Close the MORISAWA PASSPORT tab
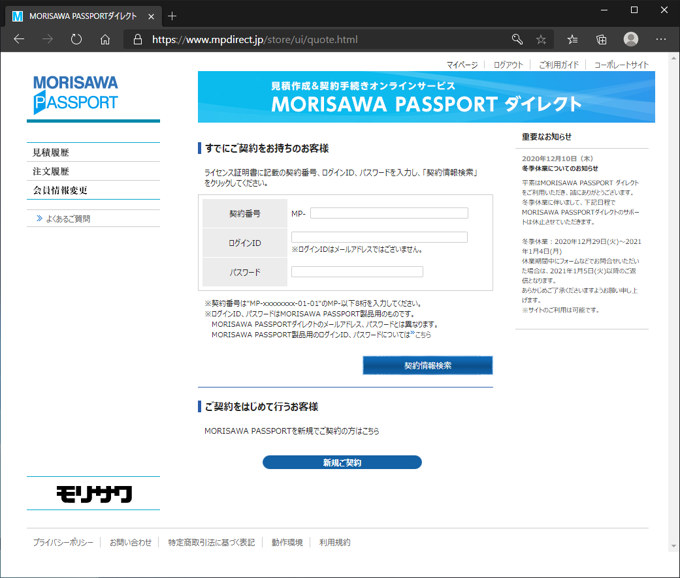This screenshot has height=578, width=680. click(151, 16)
